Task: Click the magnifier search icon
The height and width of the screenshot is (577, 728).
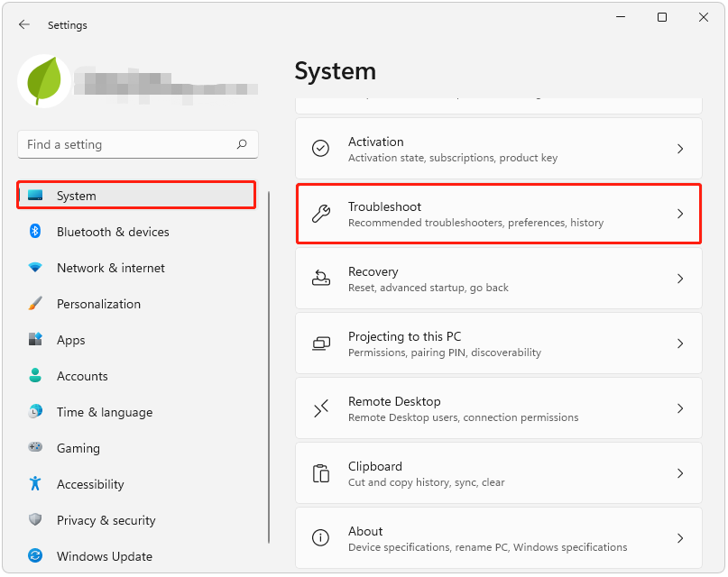Action: click(x=242, y=144)
